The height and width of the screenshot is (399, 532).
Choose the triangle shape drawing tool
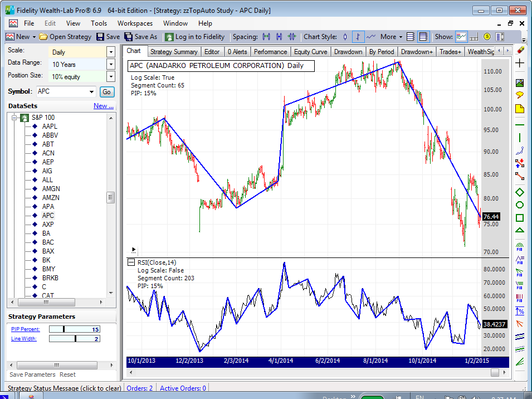(520, 230)
